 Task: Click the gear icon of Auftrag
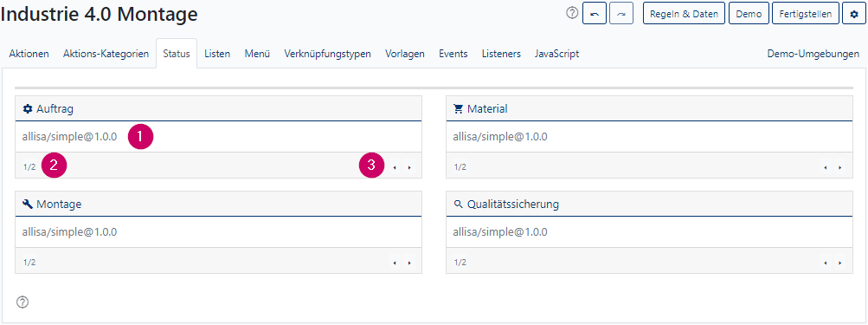[28, 108]
